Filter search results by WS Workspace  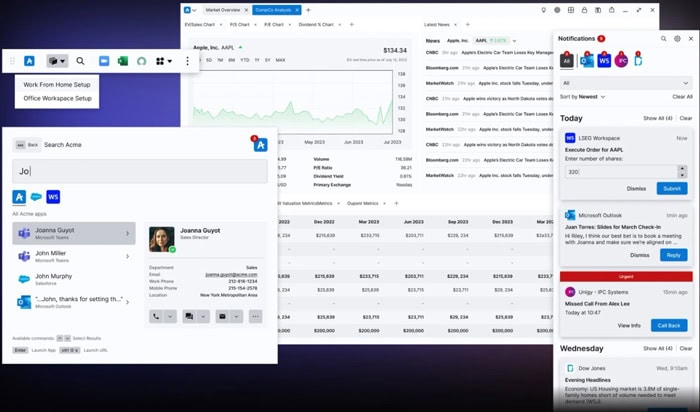[53, 197]
